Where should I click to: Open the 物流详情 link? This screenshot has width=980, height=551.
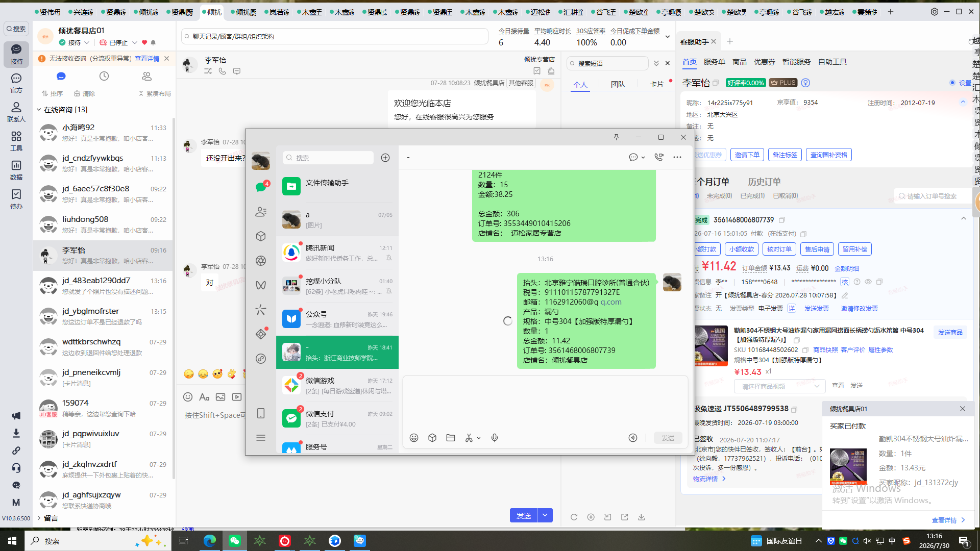pos(709,479)
